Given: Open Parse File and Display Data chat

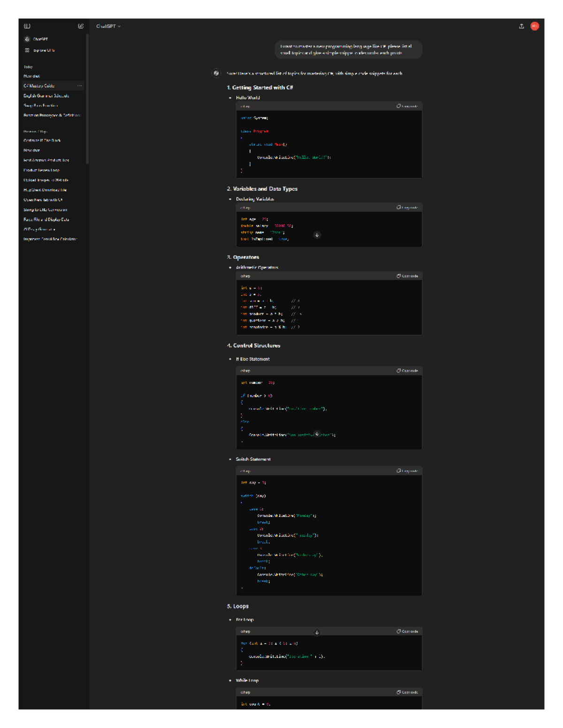Looking at the screenshot, I should coord(46,219).
